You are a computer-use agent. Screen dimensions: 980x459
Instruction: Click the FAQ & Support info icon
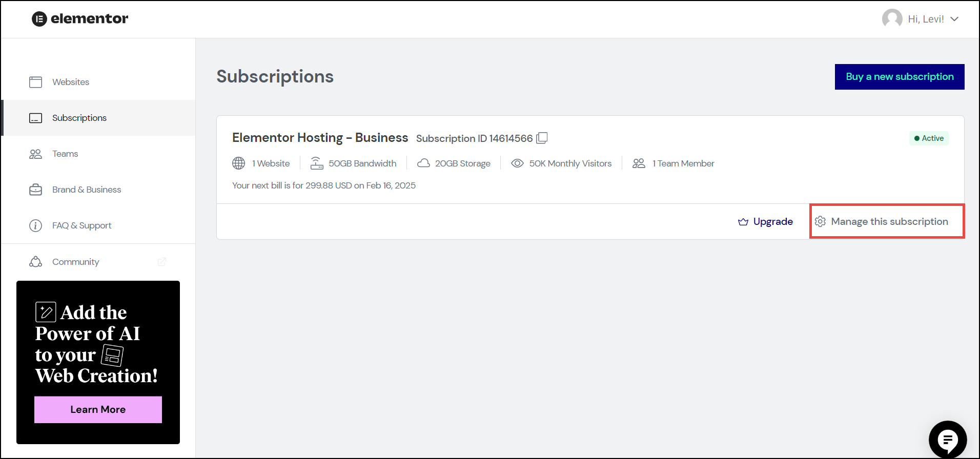pos(35,225)
